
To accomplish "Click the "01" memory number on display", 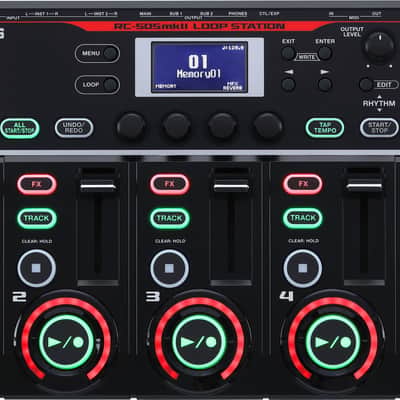I will coord(198,61).
